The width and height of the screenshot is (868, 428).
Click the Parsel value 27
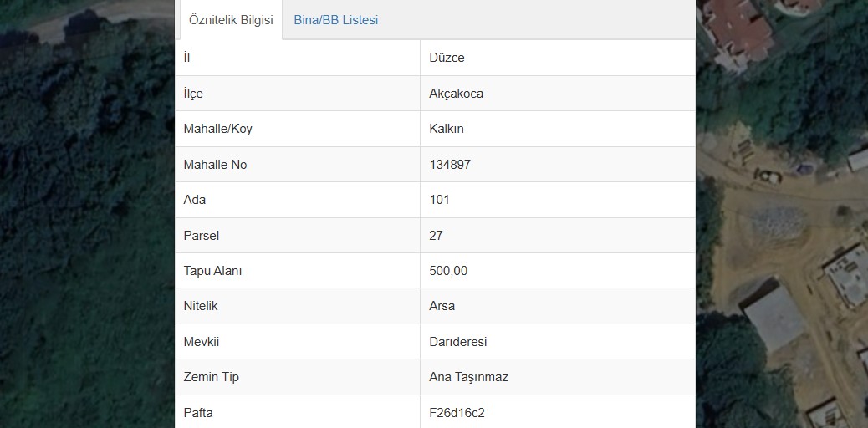point(437,236)
